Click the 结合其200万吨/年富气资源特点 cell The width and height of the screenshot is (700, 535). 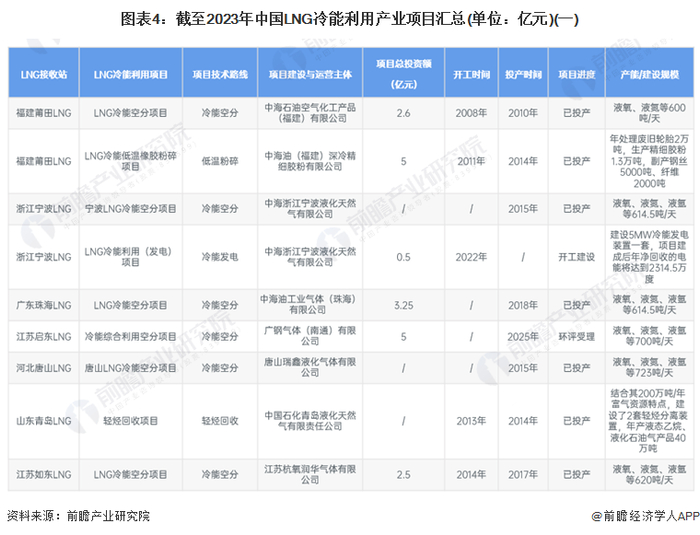[650, 421]
